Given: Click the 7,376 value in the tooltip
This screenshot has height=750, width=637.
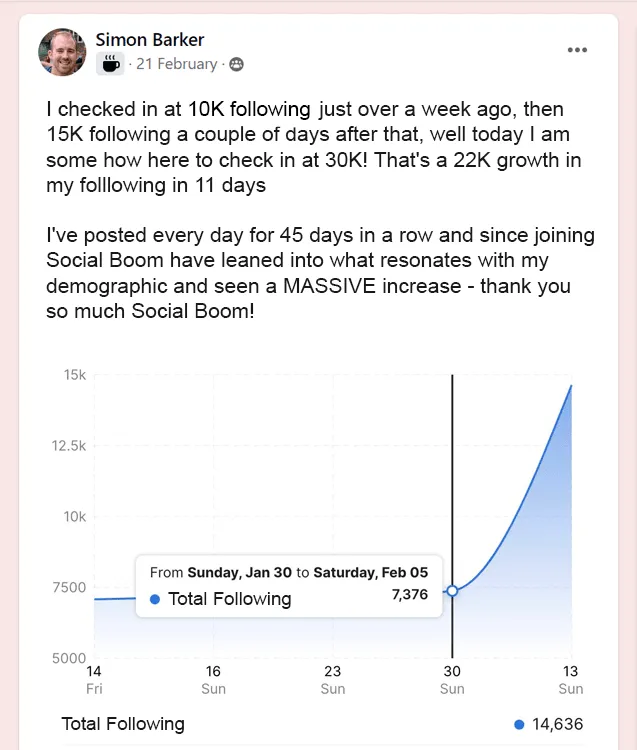Looking at the screenshot, I should click(x=409, y=595).
